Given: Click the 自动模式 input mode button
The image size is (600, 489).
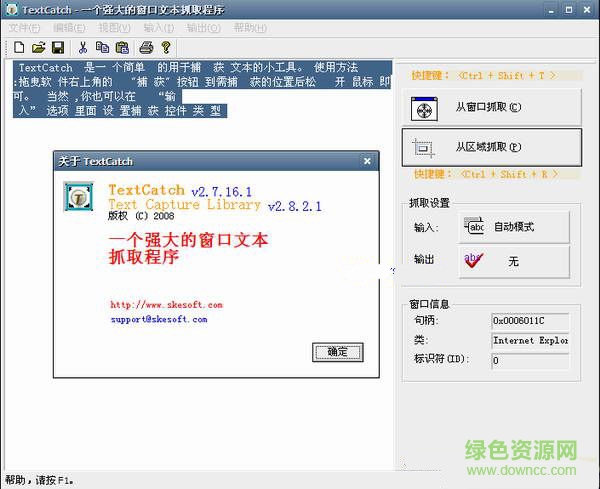Looking at the screenshot, I should click(514, 227).
